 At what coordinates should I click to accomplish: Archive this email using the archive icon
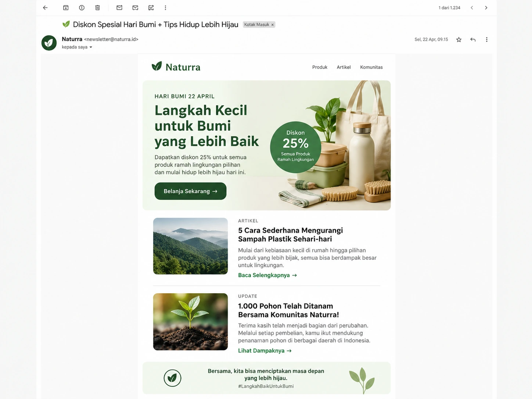[66, 8]
